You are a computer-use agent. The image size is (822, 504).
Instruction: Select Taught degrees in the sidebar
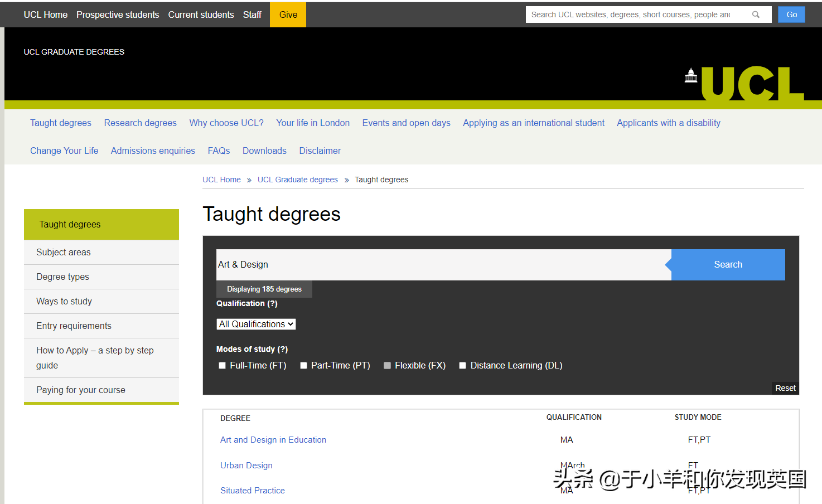(101, 225)
